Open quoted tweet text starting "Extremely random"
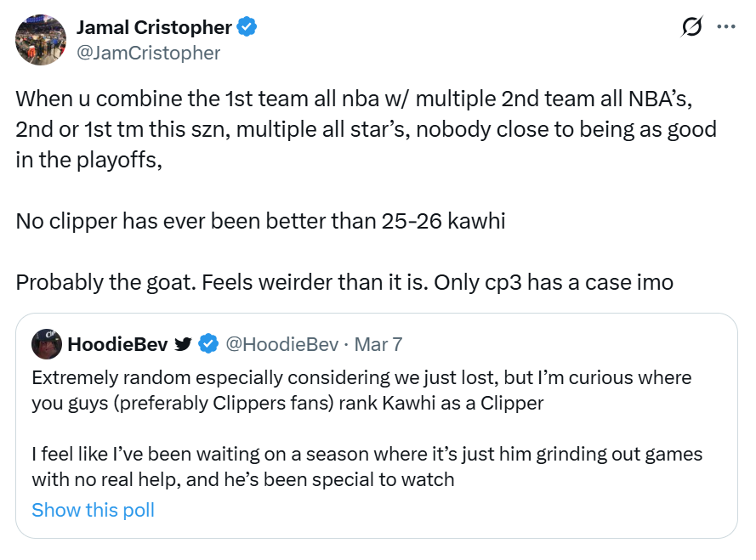This screenshot has height=560, width=756. [x=361, y=390]
